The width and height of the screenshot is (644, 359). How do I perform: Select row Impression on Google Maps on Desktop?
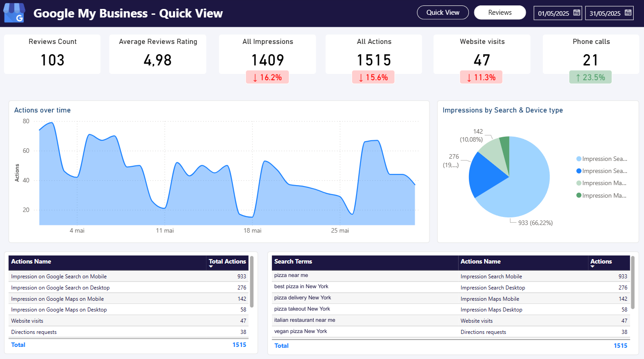(129, 310)
